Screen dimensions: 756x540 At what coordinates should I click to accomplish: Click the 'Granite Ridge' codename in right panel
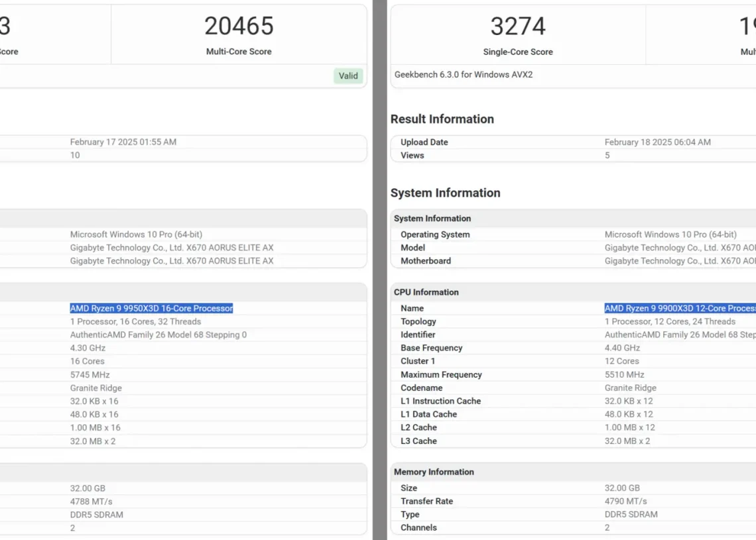click(x=631, y=388)
